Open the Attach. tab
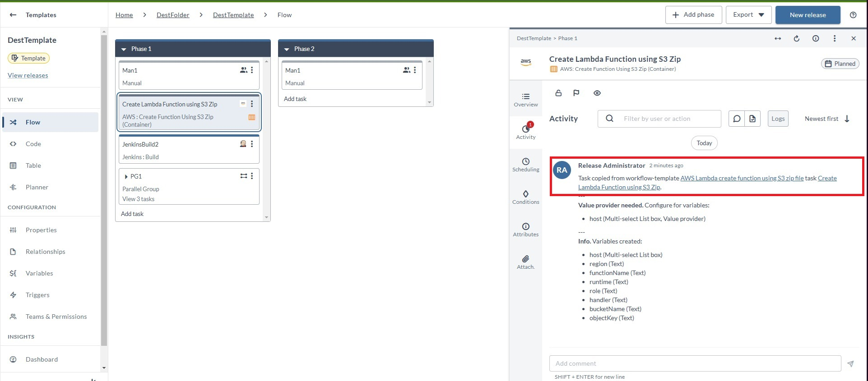Viewport: 868px width, 381px height. click(526, 262)
